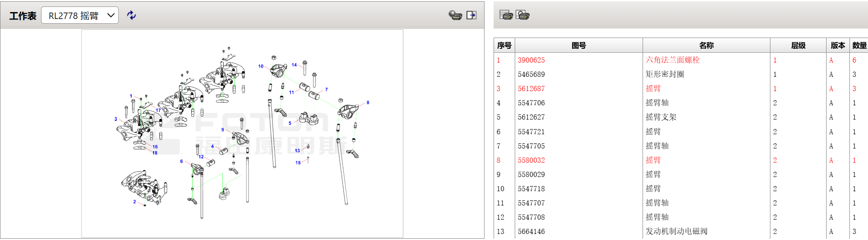The width and height of the screenshot is (868, 240).
Task: Click the 摇臂支架 part name
Action: 661,117
